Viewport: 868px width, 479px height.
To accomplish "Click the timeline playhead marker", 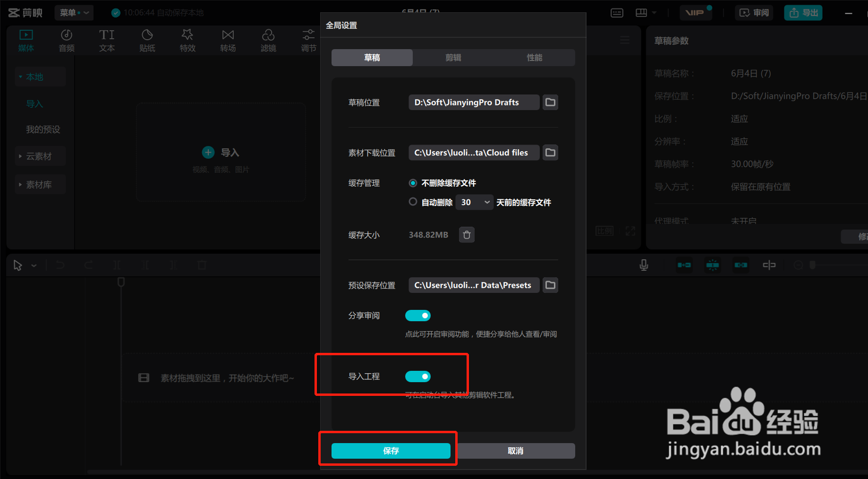I will (121, 282).
